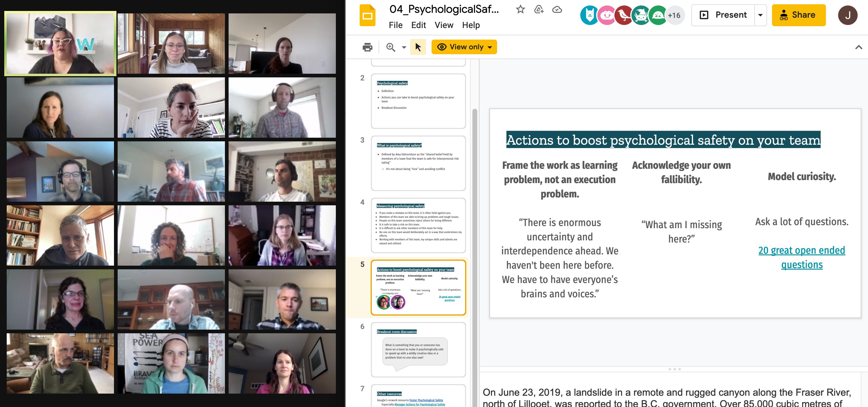Open the File menu

pyautogui.click(x=396, y=25)
